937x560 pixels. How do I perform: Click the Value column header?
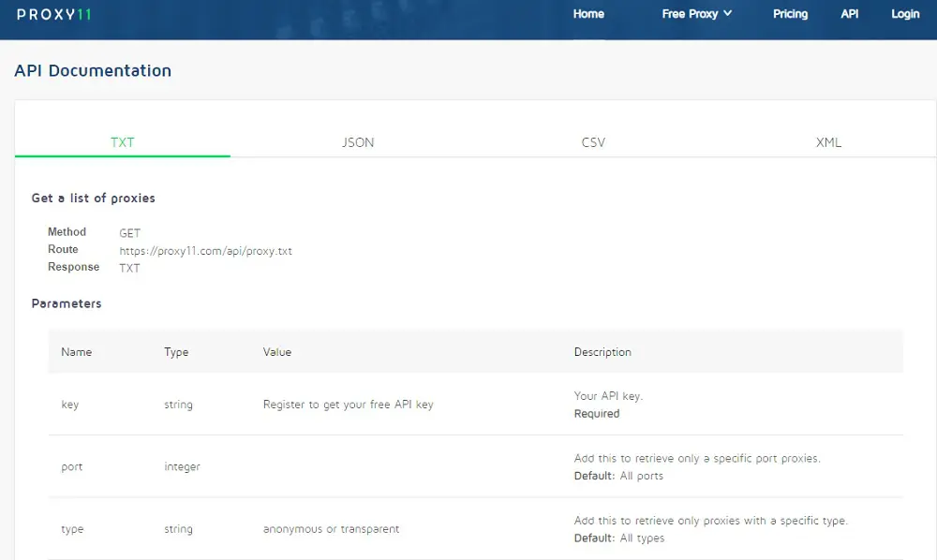277,352
